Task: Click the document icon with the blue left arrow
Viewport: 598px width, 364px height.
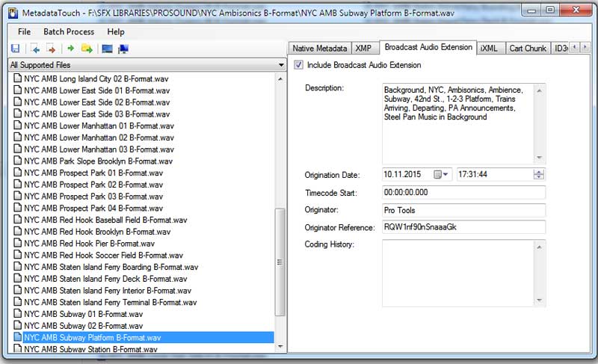Action: (35, 49)
